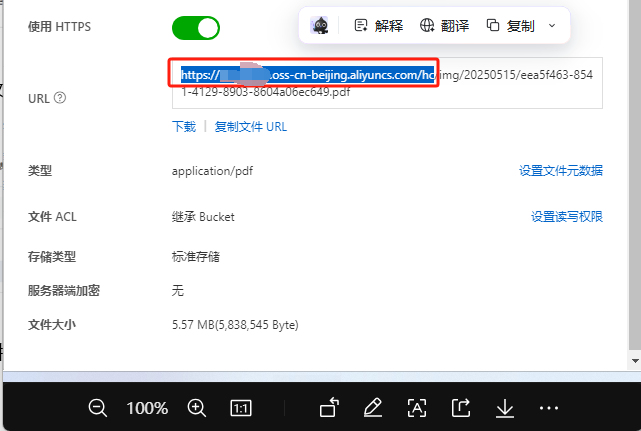Click the 解释 explain button
The height and width of the screenshot is (431, 641).
pyautogui.click(x=378, y=26)
